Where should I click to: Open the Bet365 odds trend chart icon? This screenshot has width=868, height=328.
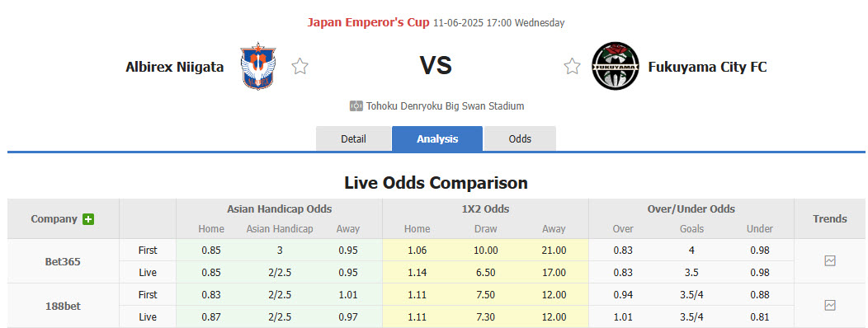pyautogui.click(x=830, y=260)
